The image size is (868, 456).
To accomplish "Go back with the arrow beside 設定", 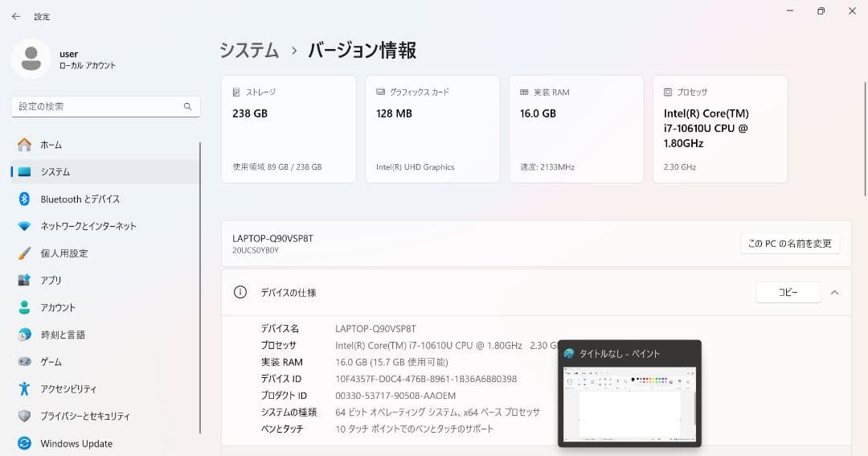I will [16, 17].
